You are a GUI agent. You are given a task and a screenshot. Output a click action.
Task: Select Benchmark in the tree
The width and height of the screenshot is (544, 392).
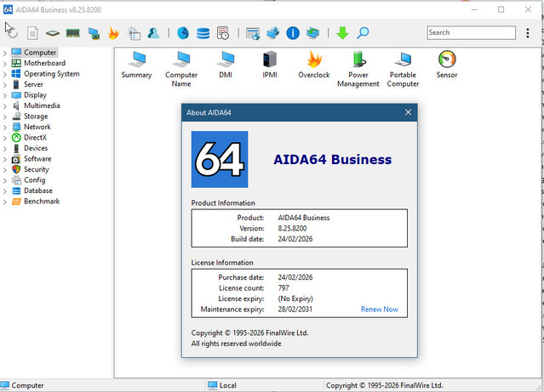point(42,202)
